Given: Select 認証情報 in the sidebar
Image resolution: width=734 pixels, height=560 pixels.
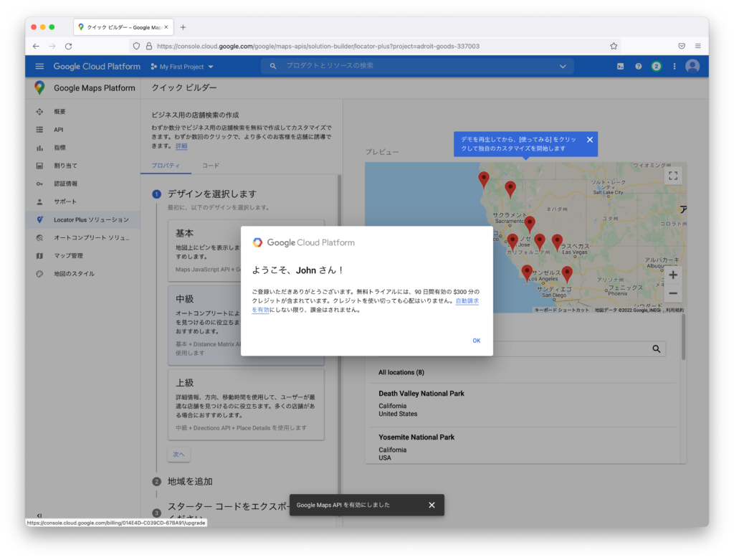Looking at the screenshot, I should point(65,184).
